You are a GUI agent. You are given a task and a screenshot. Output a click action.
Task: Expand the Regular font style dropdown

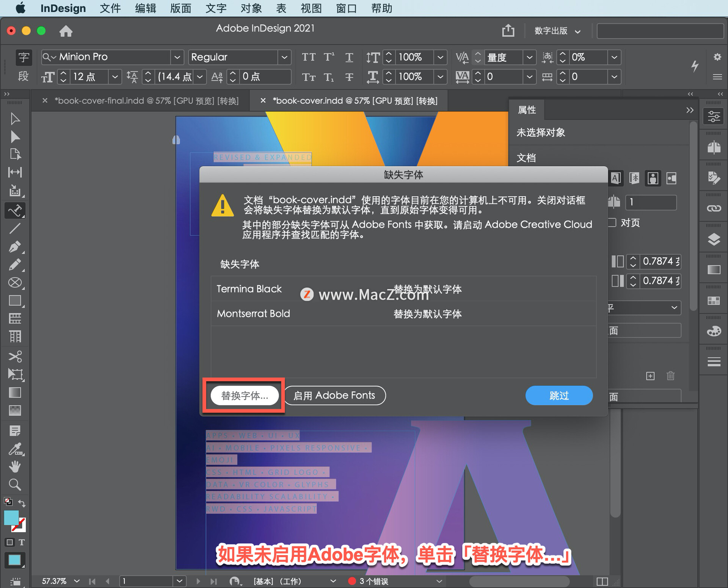(x=284, y=57)
